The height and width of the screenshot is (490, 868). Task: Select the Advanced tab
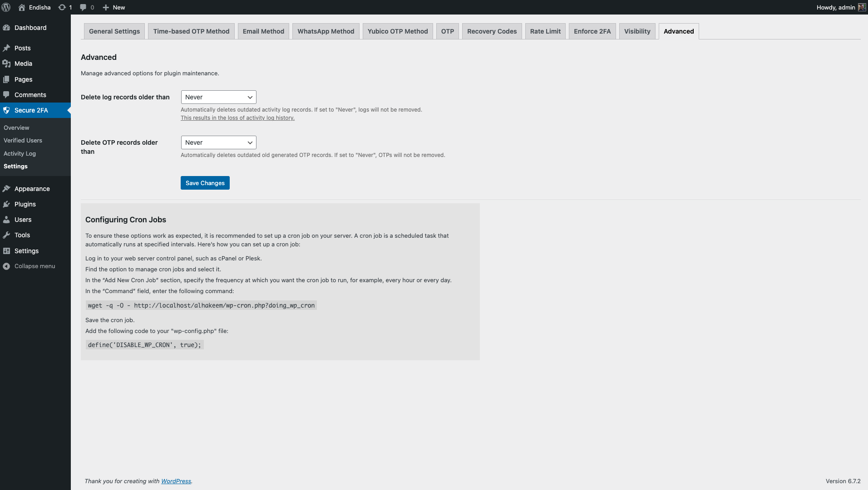pyautogui.click(x=679, y=31)
